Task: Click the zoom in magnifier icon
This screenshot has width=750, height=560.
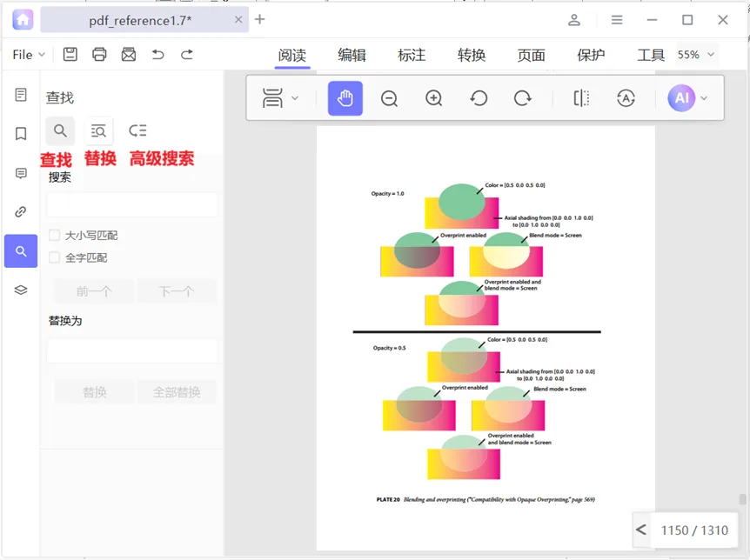Action: coord(434,98)
